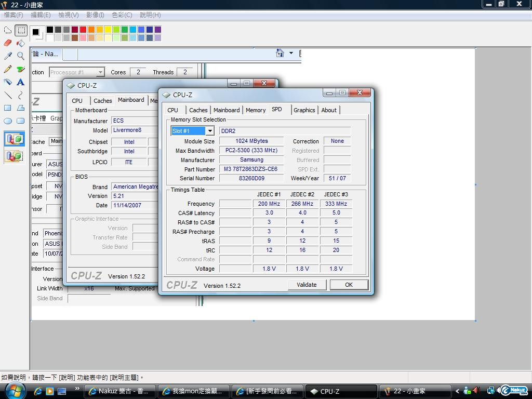Select the Eraser tool in Paint
Image resolution: width=532 pixels, height=399 pixels.
tap(7, 43)
